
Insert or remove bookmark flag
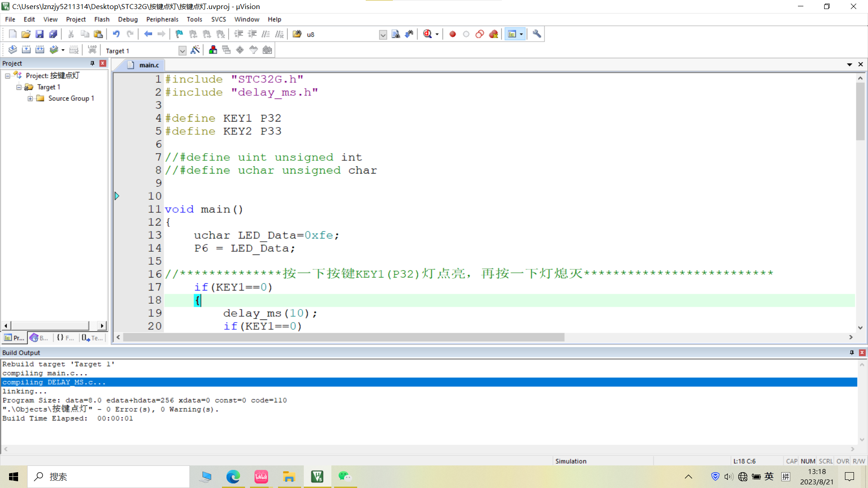point(179,34)
